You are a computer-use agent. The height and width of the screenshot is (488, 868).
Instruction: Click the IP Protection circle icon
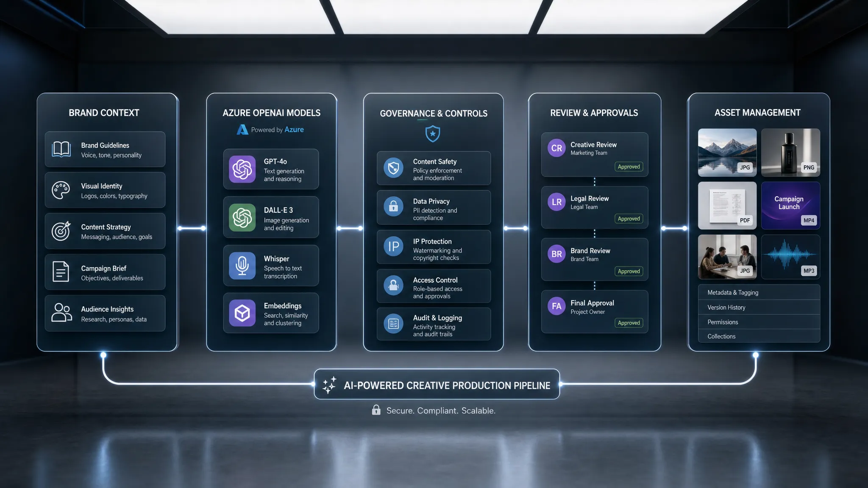pyautogui.click(x=393, y=246)
